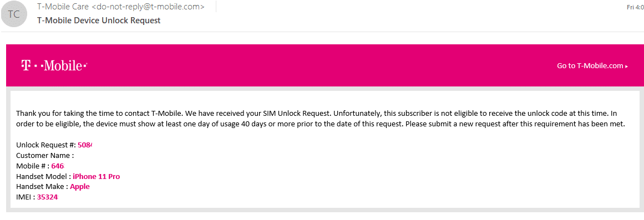
Task: Click the pink T-Mobile banner background
Action: [322, 65]
